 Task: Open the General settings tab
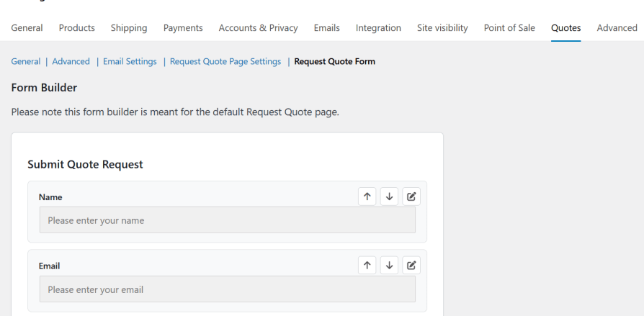click(x=27, y=28)
